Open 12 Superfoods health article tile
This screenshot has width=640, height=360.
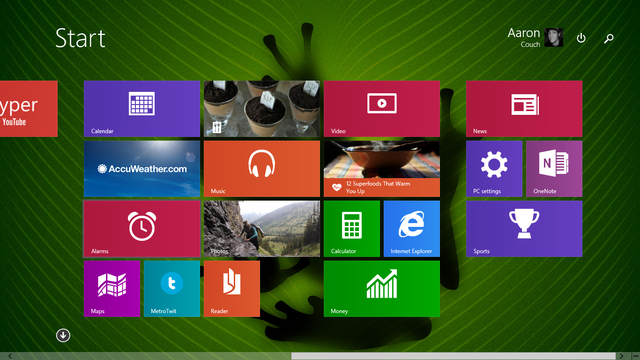pyautogui.click(x=382, y=169)
